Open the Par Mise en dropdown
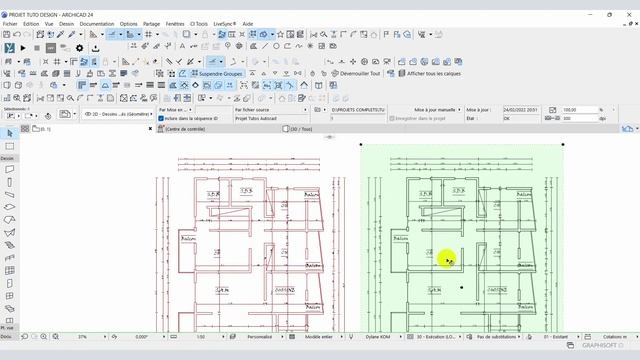The image size is (640, 360). (x=175, y=110)
